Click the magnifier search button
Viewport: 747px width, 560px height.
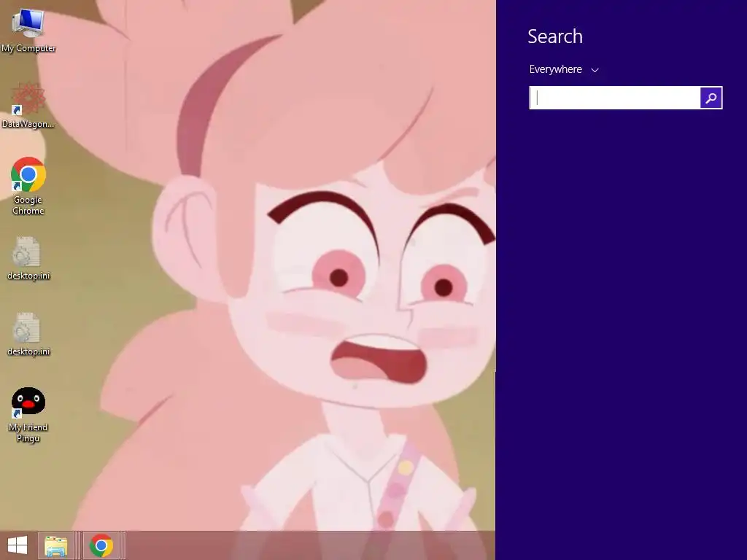coord(711,98)
